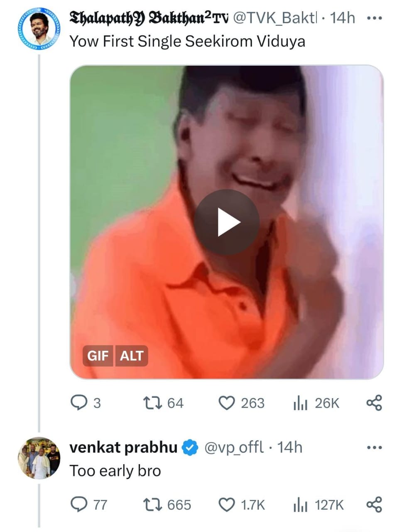Click the reply icon showing 77
This screenshot has height=532, width=402.
point(80,504)
